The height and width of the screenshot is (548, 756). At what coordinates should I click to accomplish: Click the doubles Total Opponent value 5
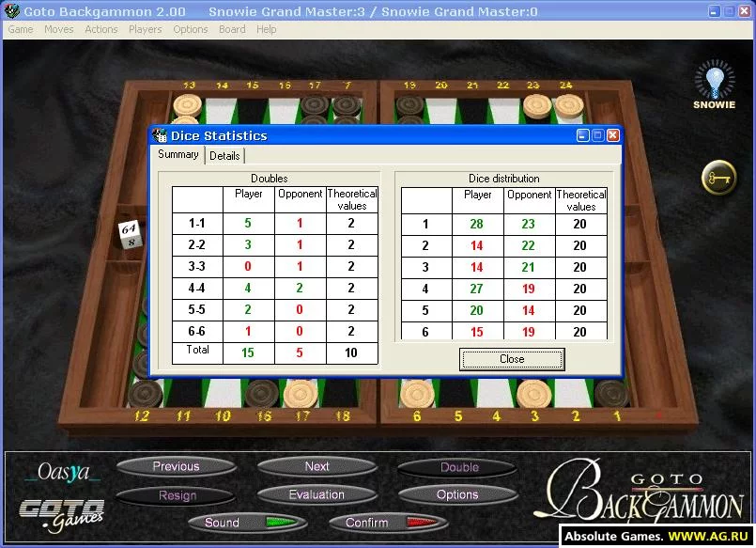(300, 352)
